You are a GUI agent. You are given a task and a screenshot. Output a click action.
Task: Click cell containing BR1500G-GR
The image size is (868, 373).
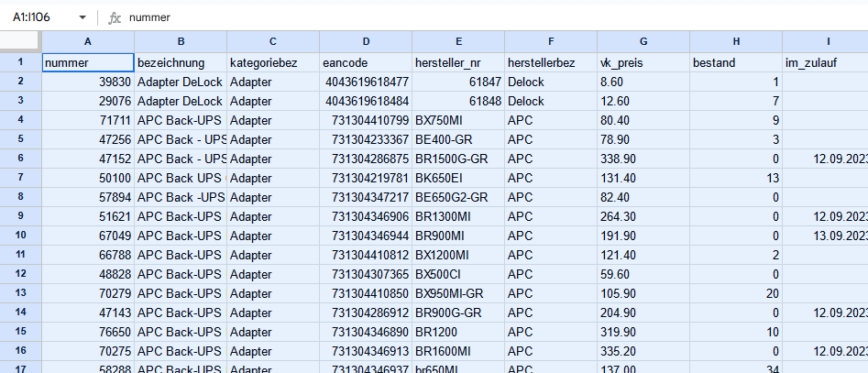457,159
